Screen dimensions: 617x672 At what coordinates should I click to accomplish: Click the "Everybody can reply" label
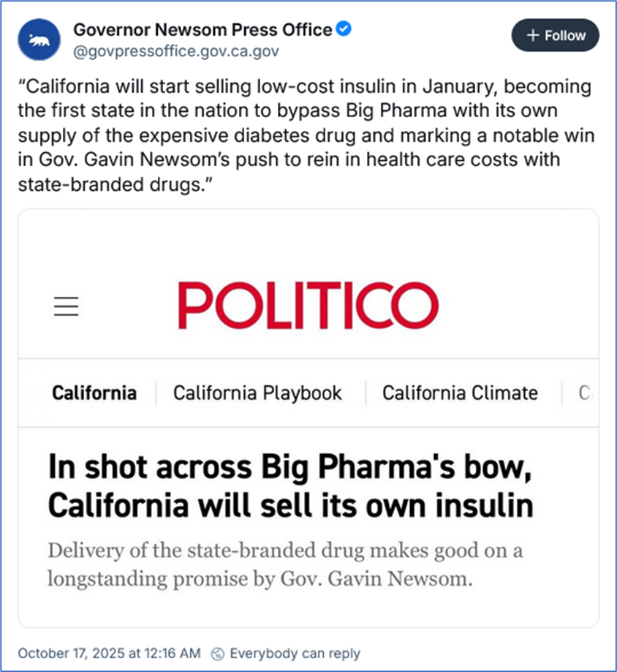point(295,653)
